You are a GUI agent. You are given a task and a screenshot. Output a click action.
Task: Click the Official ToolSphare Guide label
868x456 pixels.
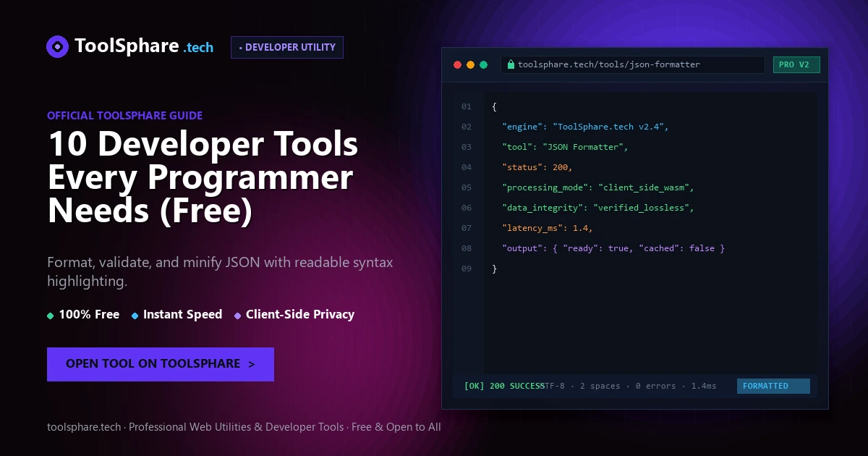pos(124,115)
